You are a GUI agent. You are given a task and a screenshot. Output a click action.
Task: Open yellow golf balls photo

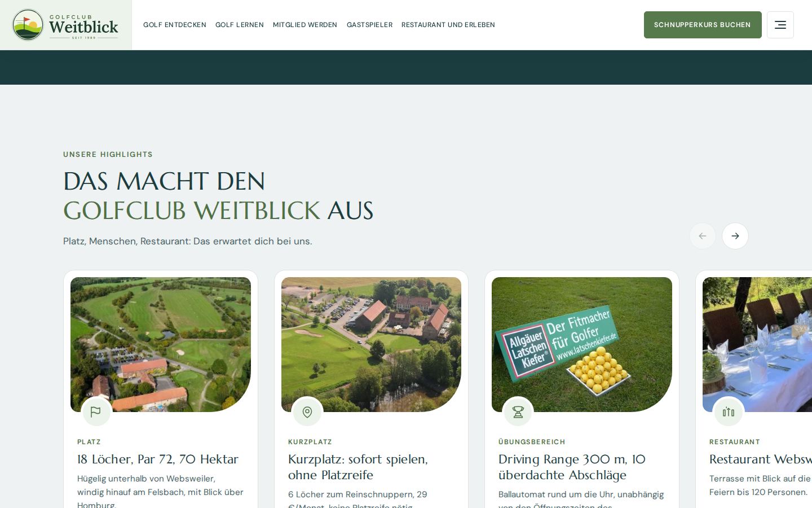582,344
